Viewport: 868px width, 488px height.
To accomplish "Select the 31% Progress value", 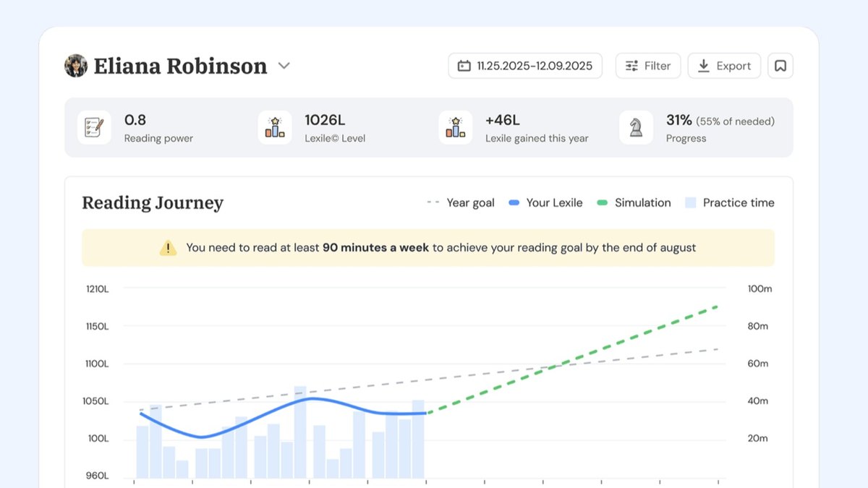I will pyautogui.click(x=679, y=120).
